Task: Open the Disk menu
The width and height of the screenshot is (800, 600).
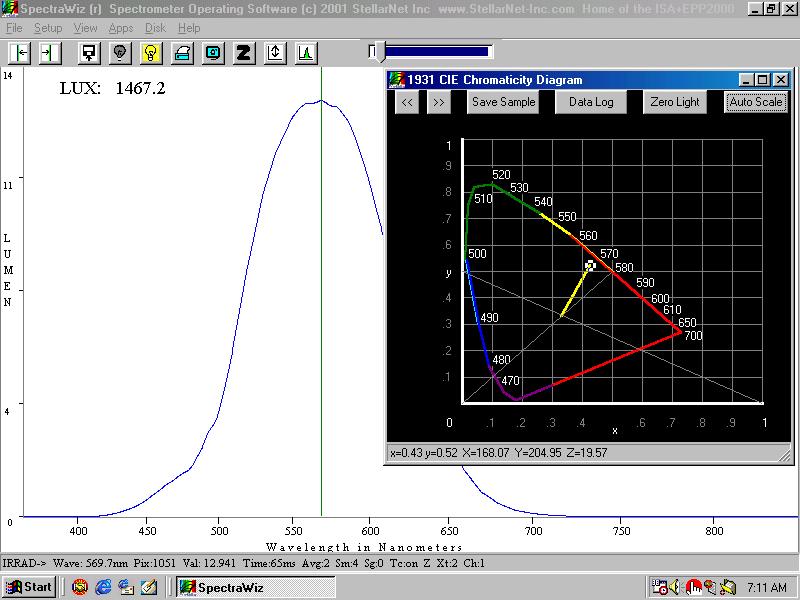Action: tap(154, 28)
